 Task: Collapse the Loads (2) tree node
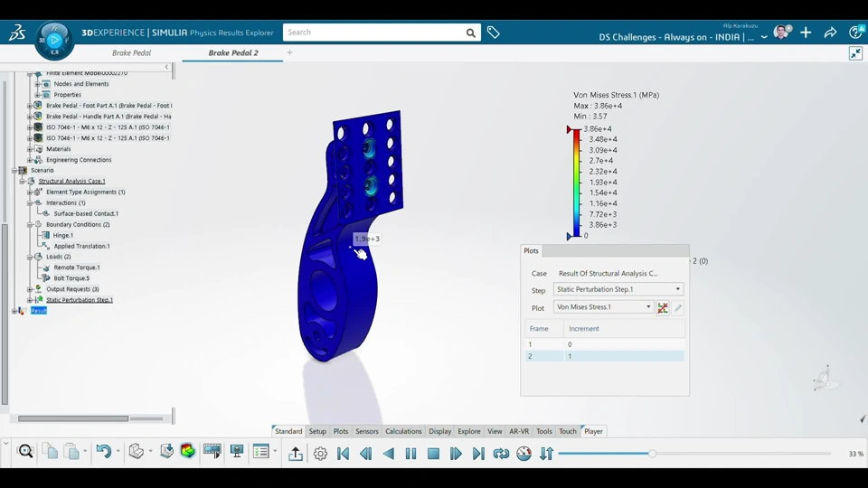tap(30, 257)
